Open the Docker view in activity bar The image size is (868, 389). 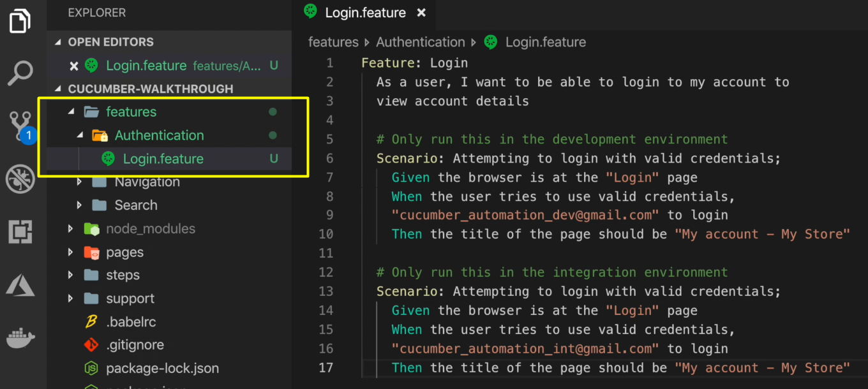coord(20,337)
